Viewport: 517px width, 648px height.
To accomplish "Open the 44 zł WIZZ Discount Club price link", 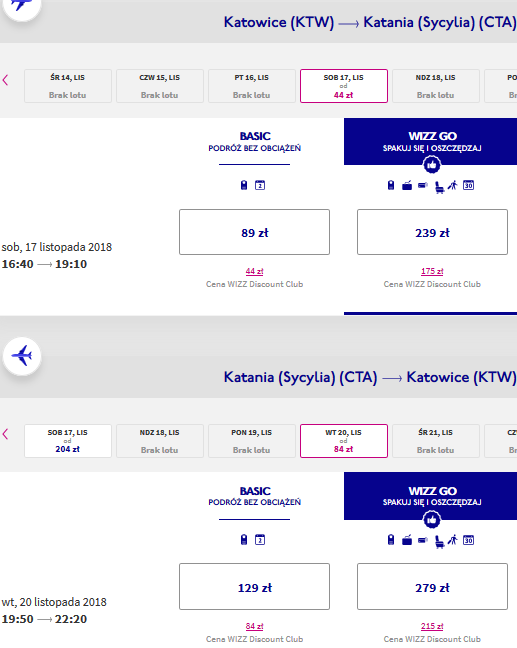I will tap(255, 272).
